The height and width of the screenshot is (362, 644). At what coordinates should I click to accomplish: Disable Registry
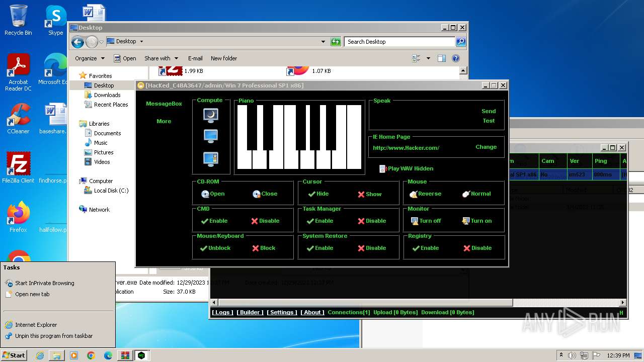coord(477,248)
